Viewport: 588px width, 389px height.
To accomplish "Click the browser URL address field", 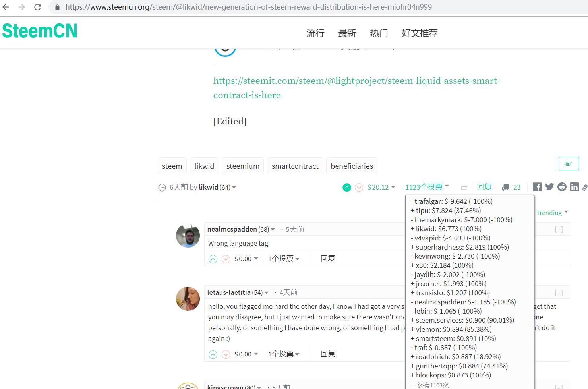I will coord(249,7).
